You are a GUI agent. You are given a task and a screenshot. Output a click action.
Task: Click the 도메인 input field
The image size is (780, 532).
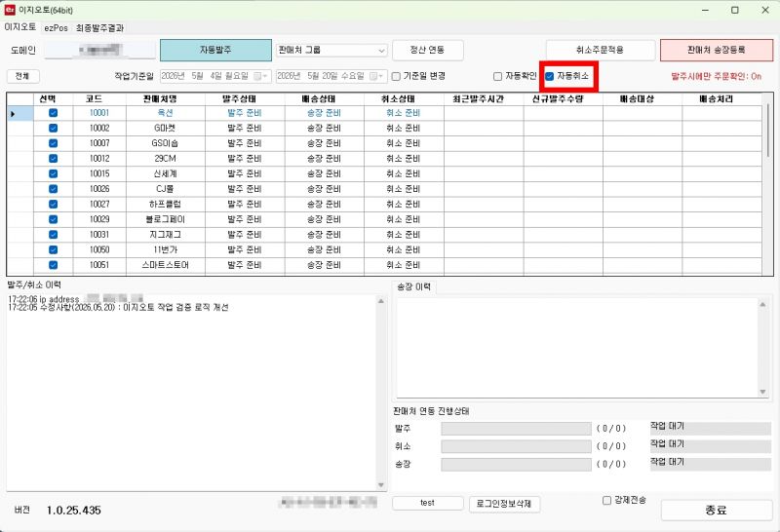coord(99,51)
